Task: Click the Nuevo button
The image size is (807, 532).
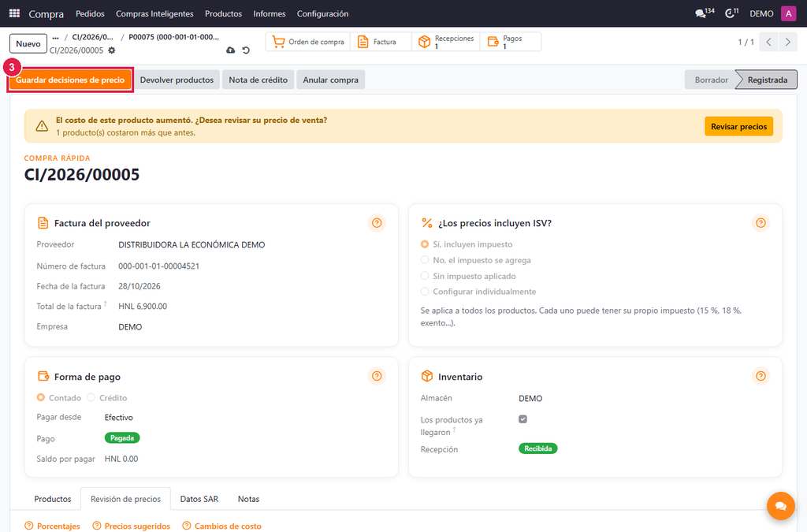Action: [28, 43]
